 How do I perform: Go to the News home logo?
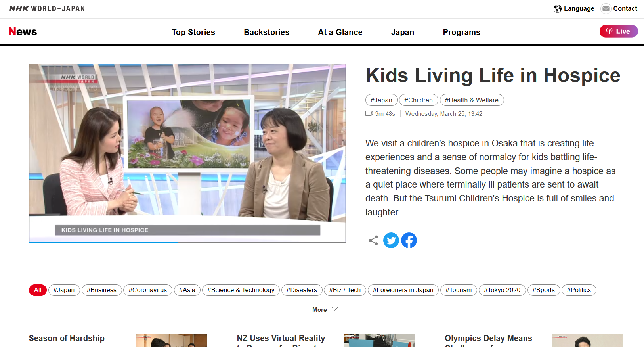[x=23, y=32]
